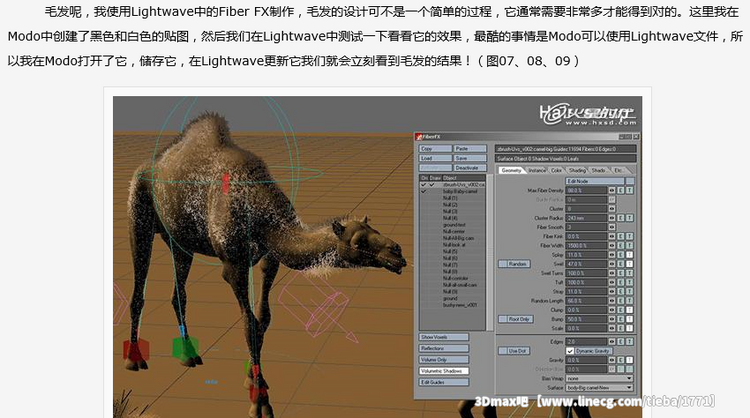Click the T button for Fiber Width
The image size is (750, 418).
point(630,245)
